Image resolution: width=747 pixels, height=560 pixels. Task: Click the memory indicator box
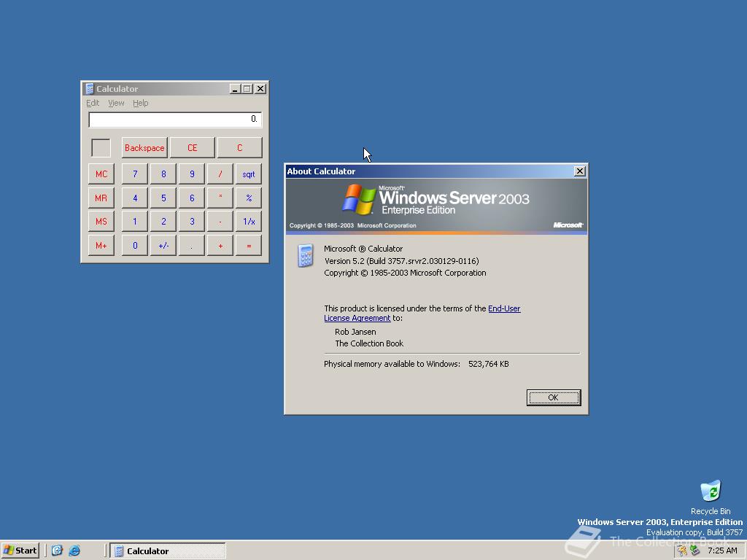click(101, 147)
